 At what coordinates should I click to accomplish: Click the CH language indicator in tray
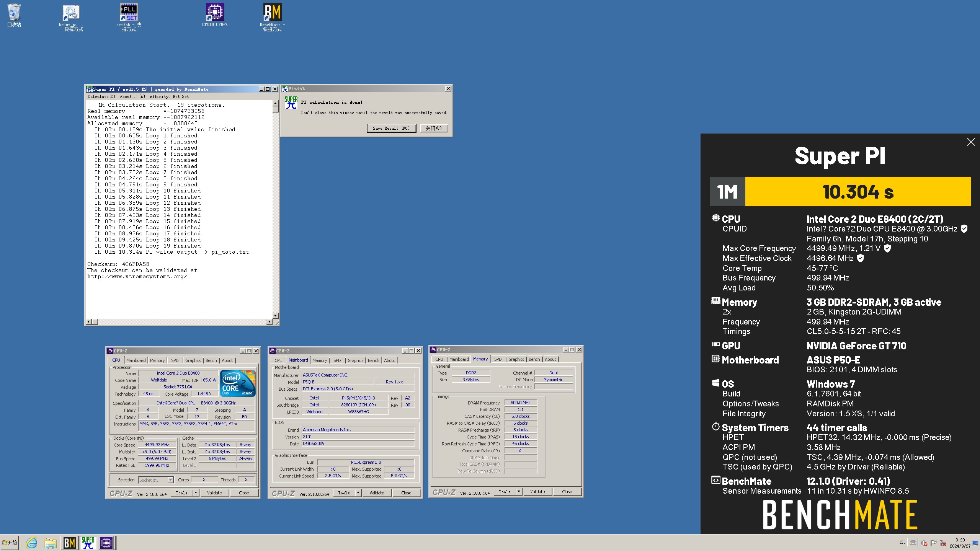click(x=902, y=543)
